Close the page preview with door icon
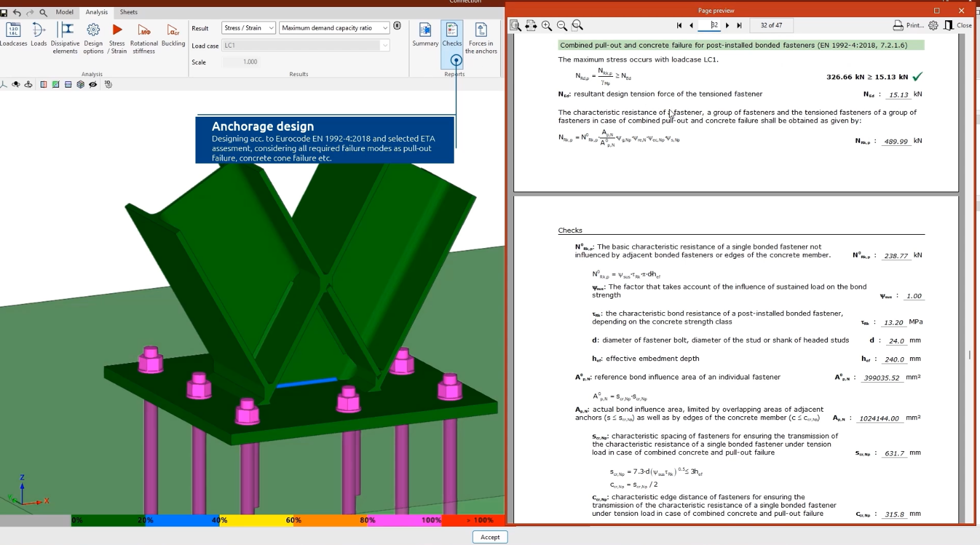This screenshot has width=980, height=545. (x=958, y=25)
